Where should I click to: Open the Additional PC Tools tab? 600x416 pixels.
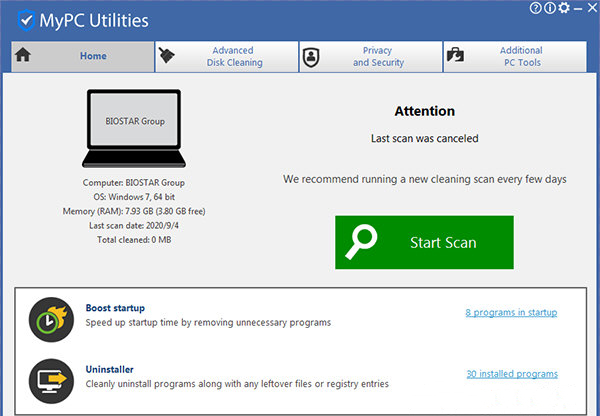point(515,57)
